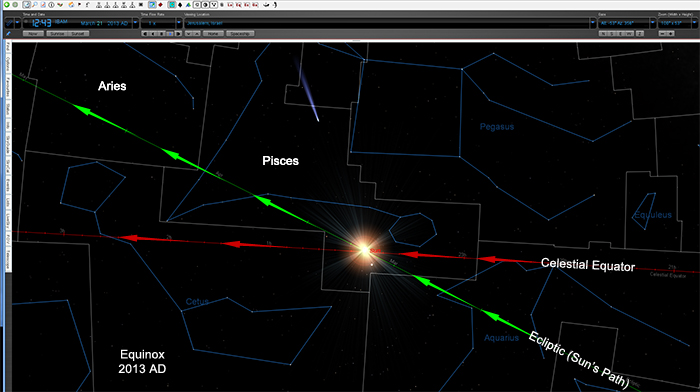
Task: Click the grey forward navigation arrow icon
Action: pos(15,4)
